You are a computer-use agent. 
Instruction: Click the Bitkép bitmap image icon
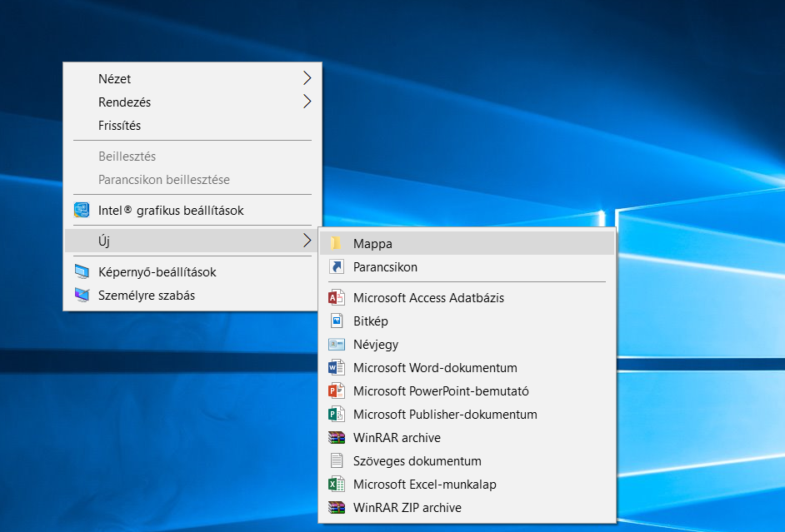tap(336, 321)
